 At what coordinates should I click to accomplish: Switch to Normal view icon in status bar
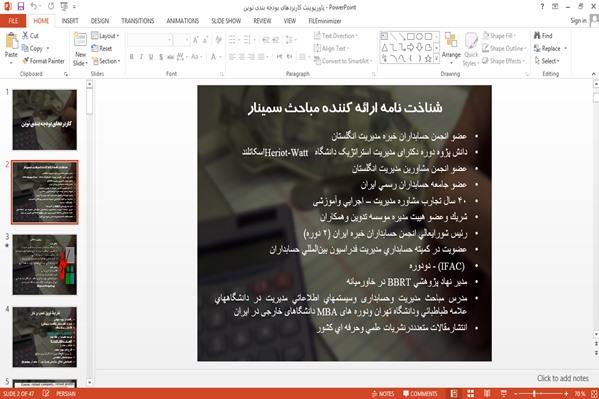pos(454,393)
